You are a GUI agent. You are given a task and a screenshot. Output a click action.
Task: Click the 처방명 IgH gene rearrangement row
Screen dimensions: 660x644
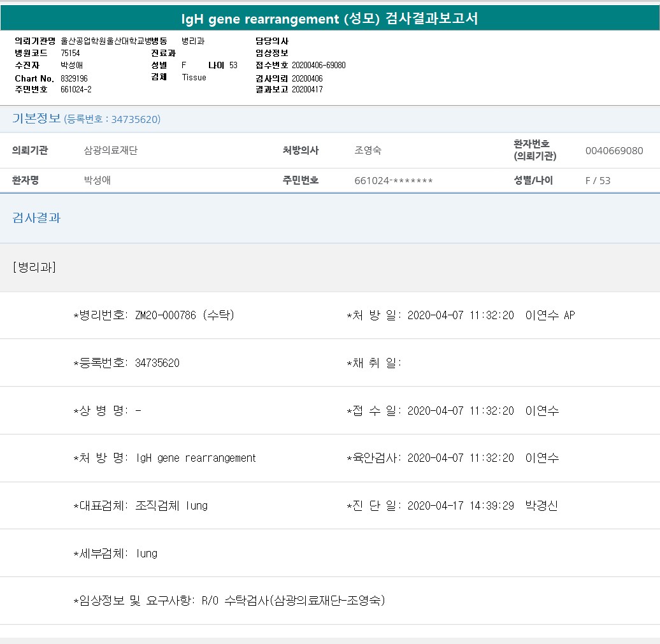(x=165, y=458)
